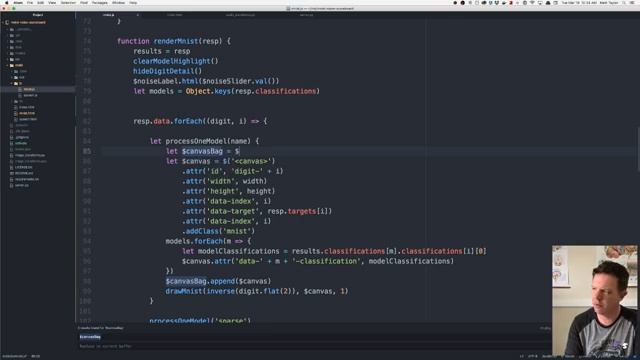The width and height of the screenshot is (640, 360).
Task: Click ".attr('width', width)" line
Action: (x=224, y=181)
